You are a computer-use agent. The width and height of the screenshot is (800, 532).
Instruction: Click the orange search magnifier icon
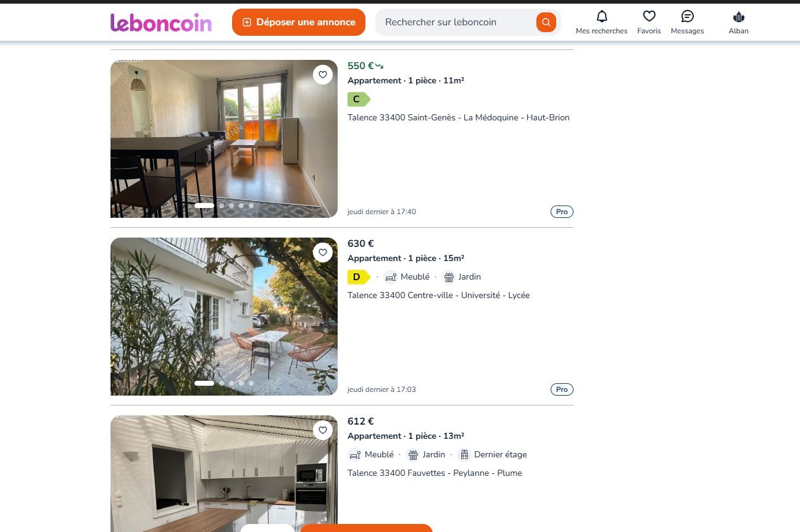[x=546, y=22]
